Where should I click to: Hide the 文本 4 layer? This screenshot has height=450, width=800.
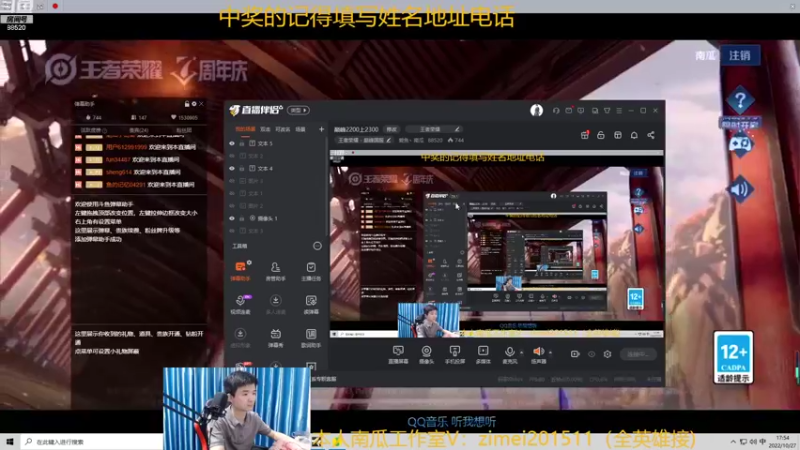tap(232, 168)
